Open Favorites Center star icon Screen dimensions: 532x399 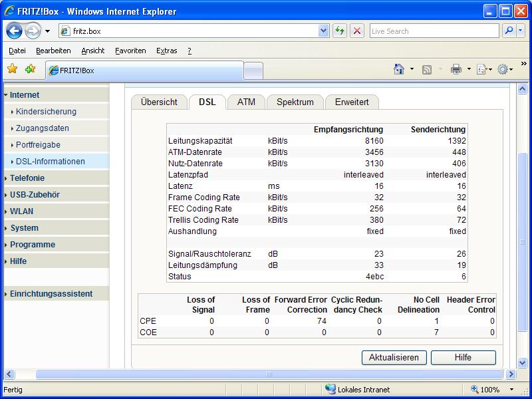click(12, 69)
